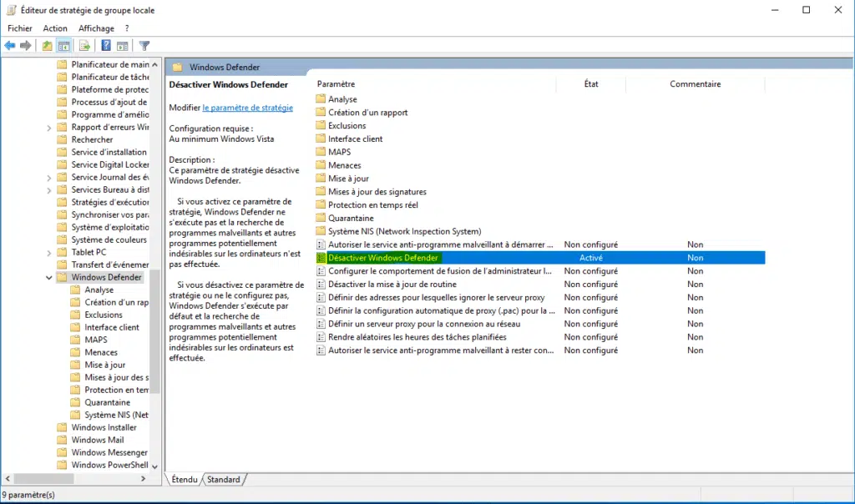Image resolution: width=855 pixels, height=504 pixels.
Task: Sort by the État column header
Action: (x=591, y=84)
